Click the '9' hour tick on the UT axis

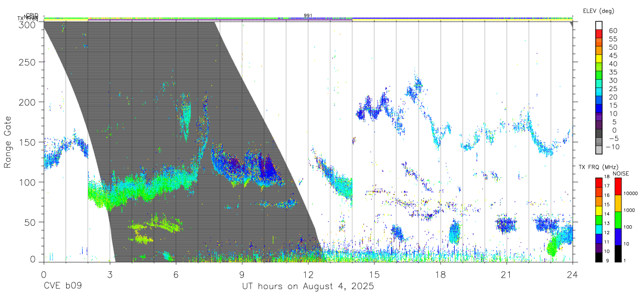point(242,274)
